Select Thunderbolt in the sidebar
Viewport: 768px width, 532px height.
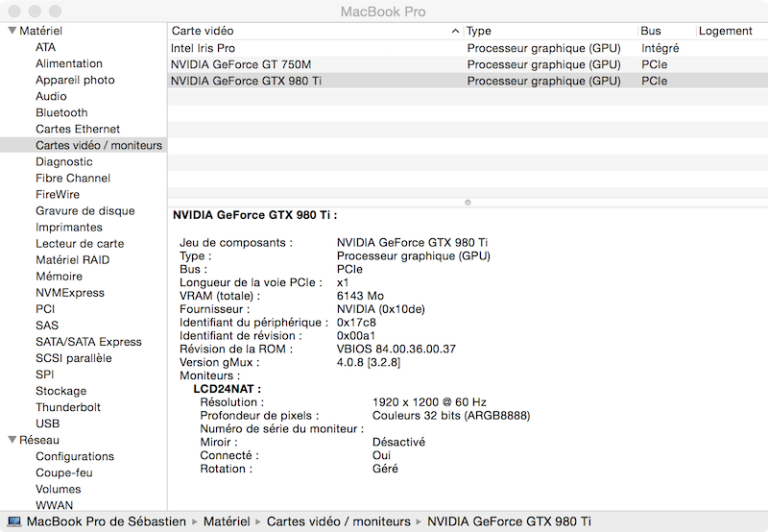pyautogui.click(x=67, y=407)
